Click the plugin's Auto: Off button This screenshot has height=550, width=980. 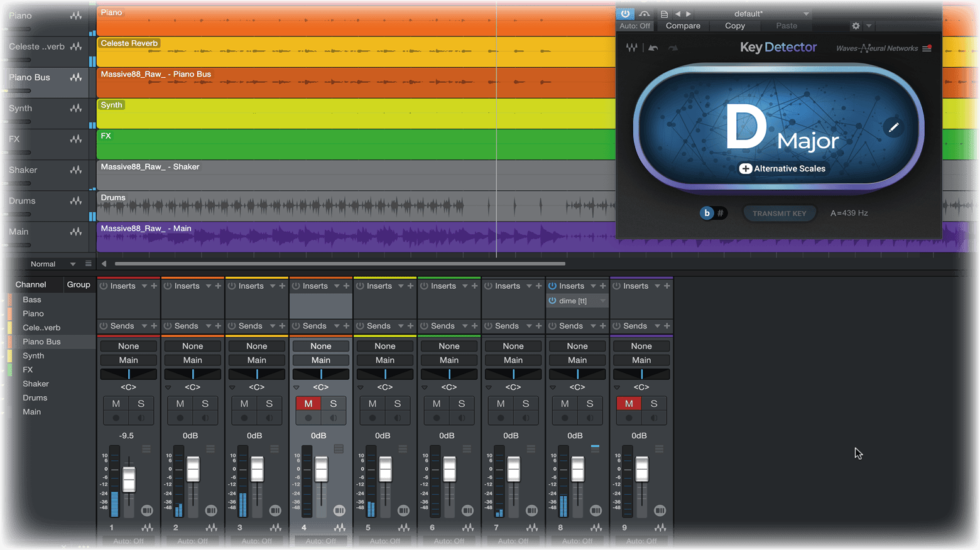pos(635,26)
